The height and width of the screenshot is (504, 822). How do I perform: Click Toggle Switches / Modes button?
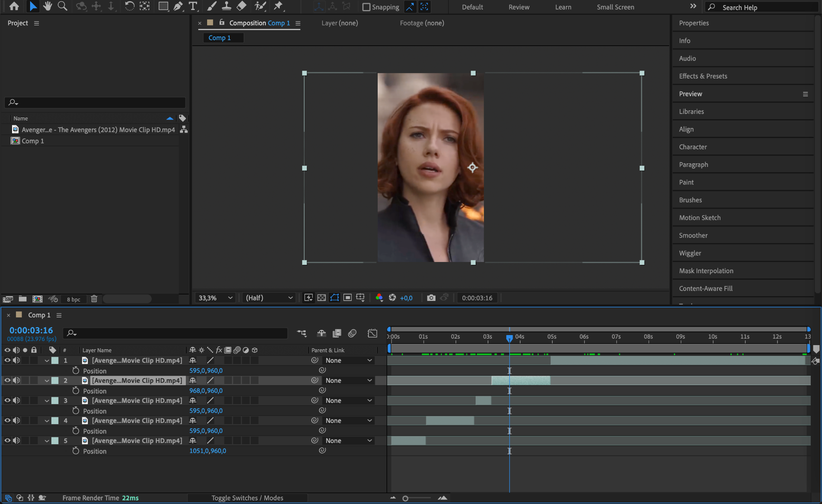(247, 498)
